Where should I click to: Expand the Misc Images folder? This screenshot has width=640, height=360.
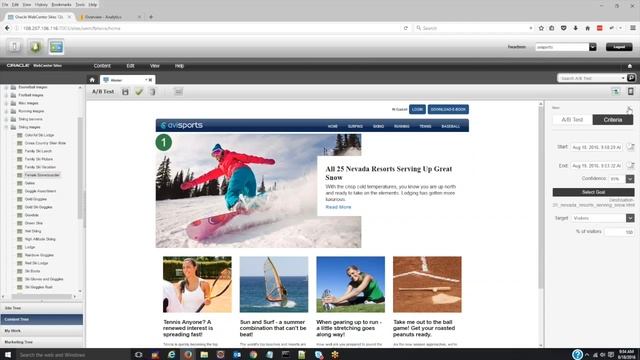click(x=6, y=103)
